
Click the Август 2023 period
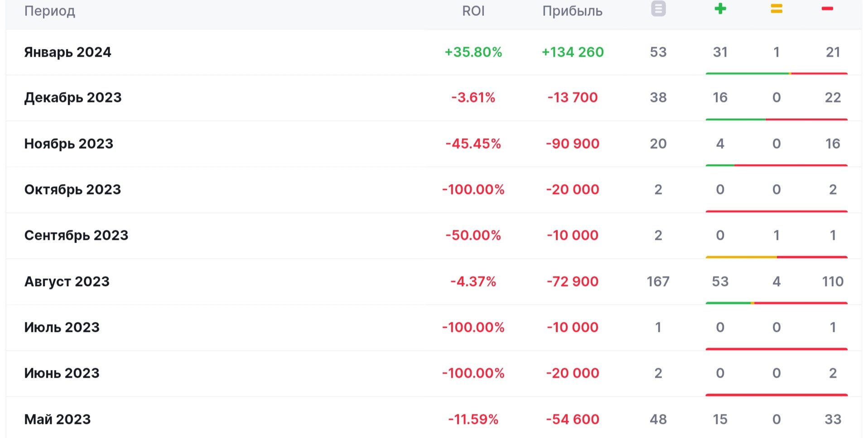67,282
